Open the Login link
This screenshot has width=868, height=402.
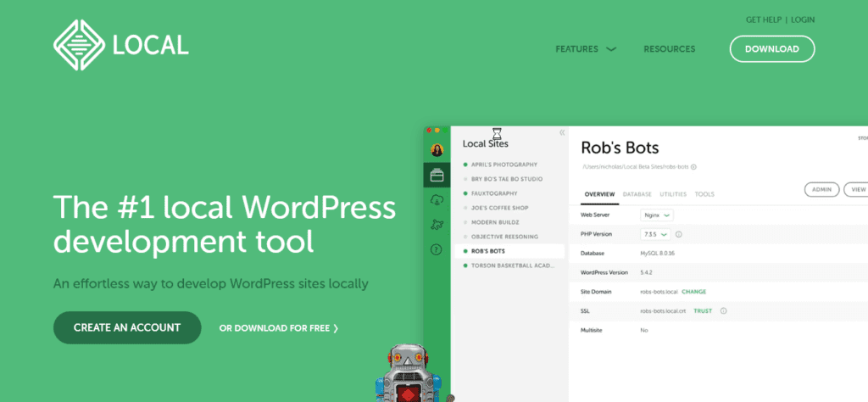click(x=803, y=20)
